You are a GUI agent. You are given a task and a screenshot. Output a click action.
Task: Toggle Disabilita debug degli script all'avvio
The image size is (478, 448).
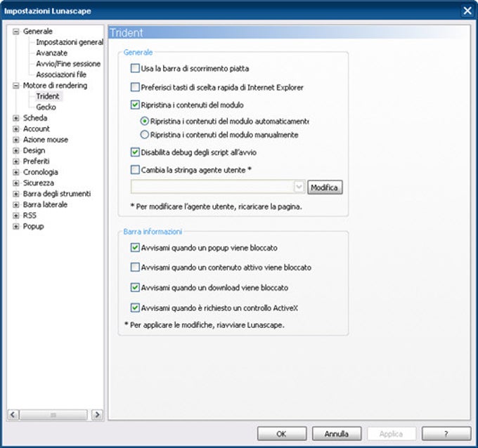pyautogui.click(x=135, y=152)
